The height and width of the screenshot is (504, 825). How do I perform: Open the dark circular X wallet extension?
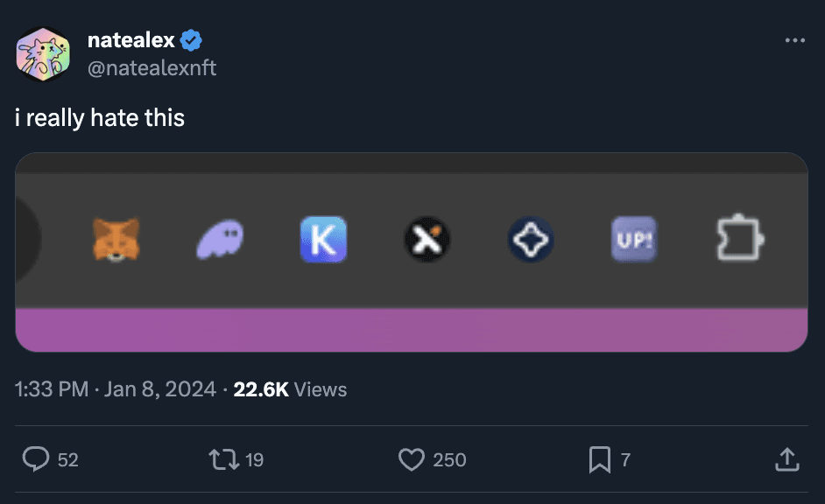427,239
